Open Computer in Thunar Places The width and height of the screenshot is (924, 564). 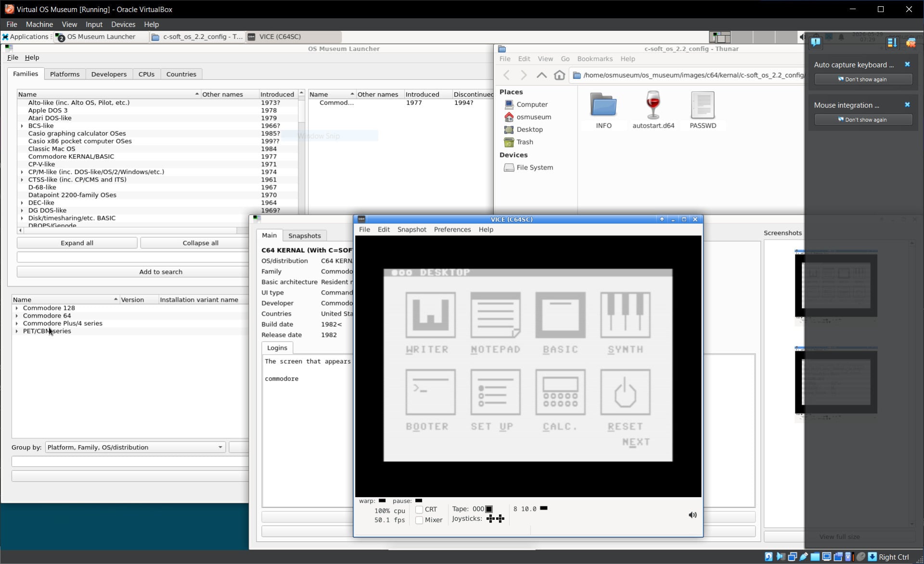(x=531, y=104)
